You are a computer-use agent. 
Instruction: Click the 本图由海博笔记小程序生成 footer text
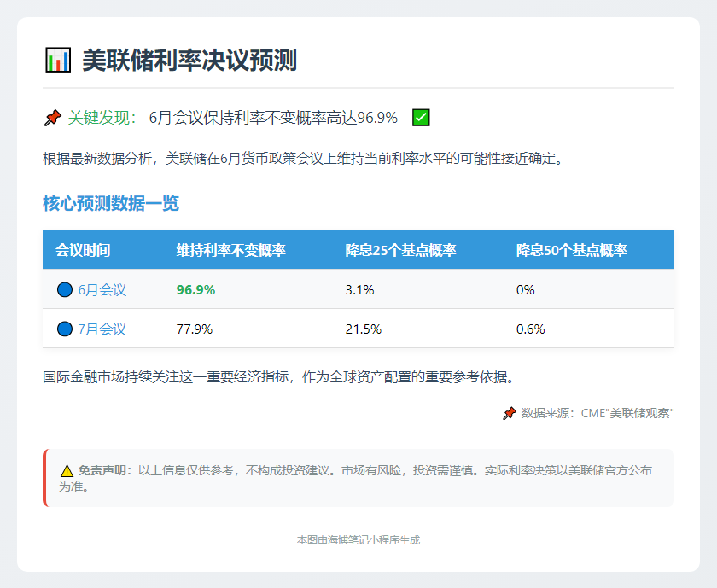tap(358, 540)
